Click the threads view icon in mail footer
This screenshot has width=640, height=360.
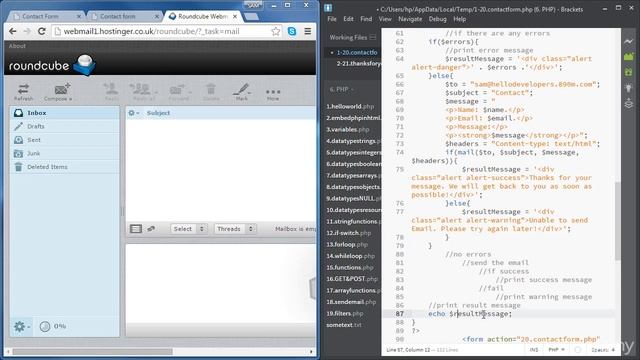point(151,229)
